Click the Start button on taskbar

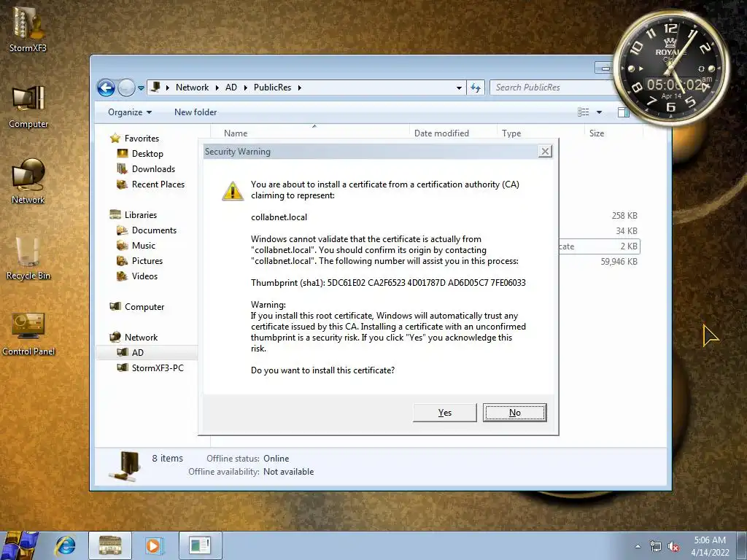coord(20,545)
